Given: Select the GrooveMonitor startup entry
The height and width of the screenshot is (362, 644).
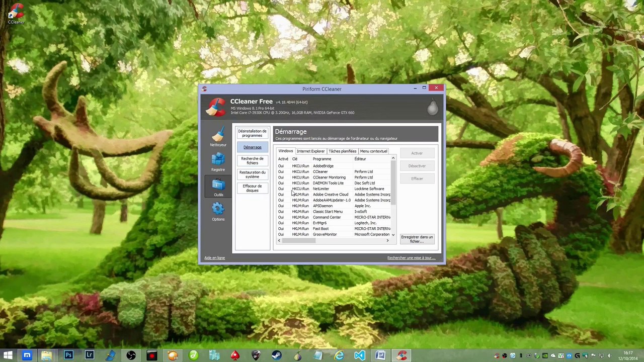Looking at the screenshot, I should (334, 234).
